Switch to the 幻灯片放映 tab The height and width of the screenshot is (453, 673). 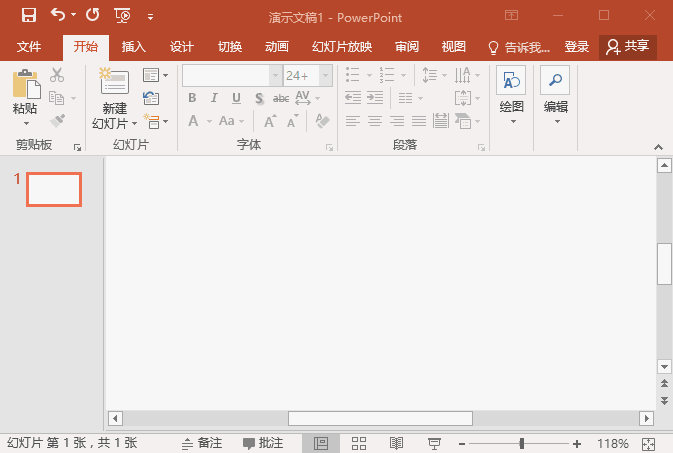342,46
